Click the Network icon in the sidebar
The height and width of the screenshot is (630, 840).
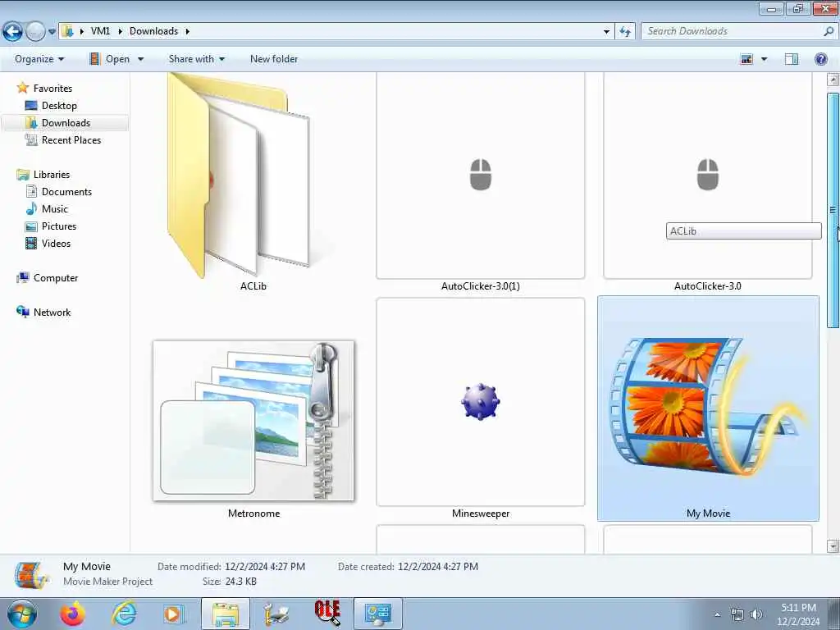coord(22,312)
